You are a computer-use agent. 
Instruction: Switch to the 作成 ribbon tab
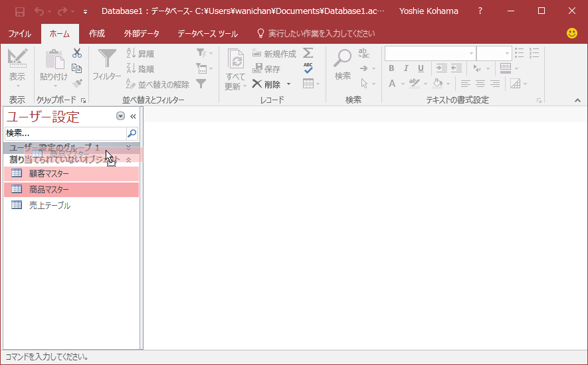click(x=97, y=34)
